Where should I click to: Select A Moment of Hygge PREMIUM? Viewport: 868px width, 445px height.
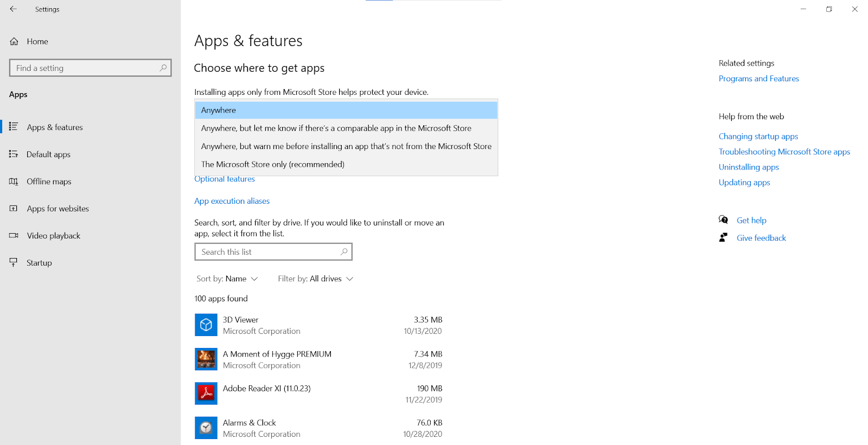[319, 359]
